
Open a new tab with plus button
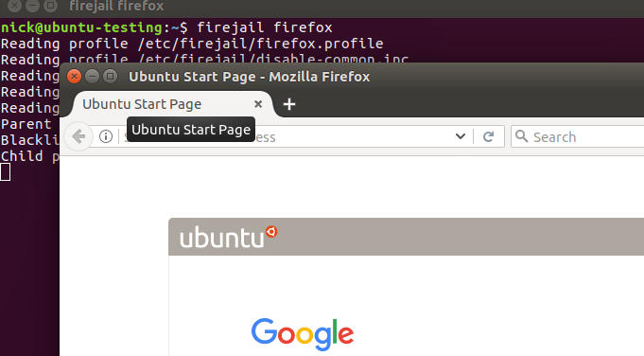tap(289, 104)
